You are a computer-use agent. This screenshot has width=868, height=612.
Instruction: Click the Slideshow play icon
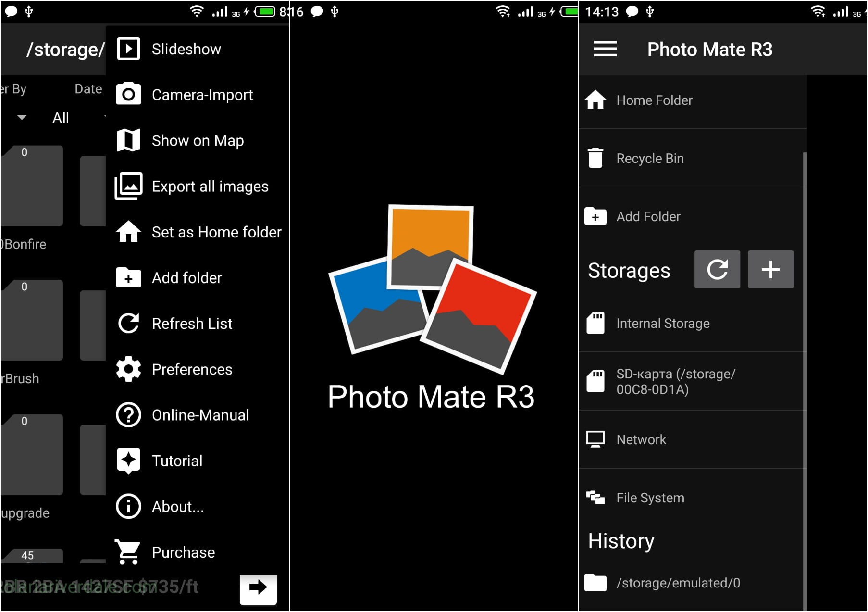coord(128,49)
